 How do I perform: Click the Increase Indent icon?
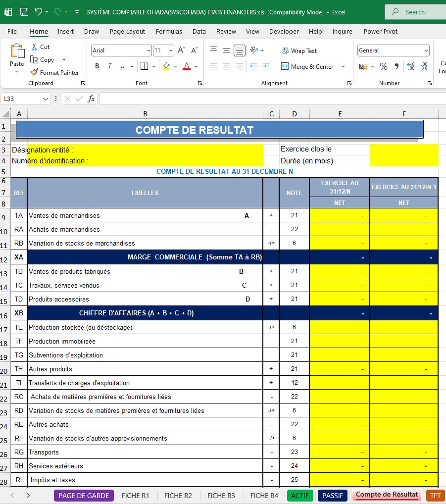[267, 66]
